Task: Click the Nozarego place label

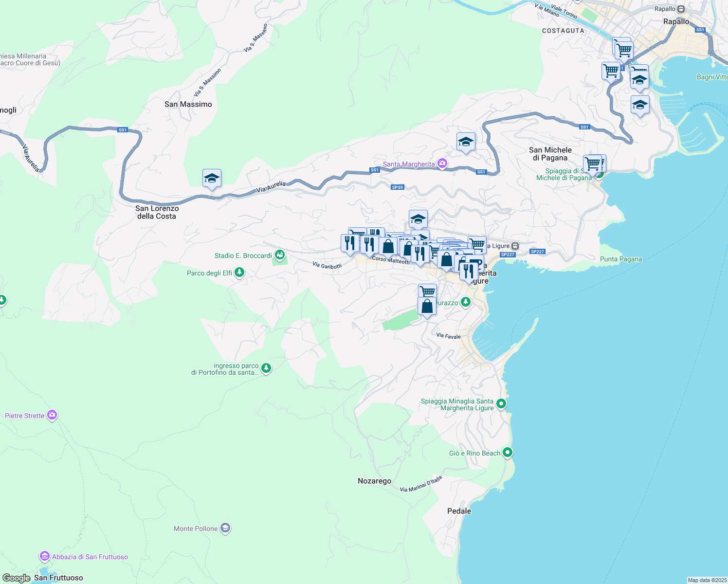Action: [x=374, y=481]
